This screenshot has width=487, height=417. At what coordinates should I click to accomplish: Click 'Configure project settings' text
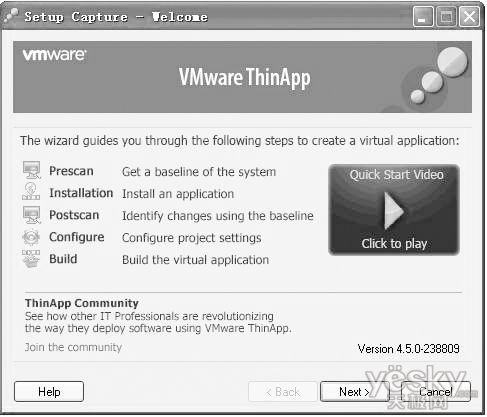click(x=192, y=238)
